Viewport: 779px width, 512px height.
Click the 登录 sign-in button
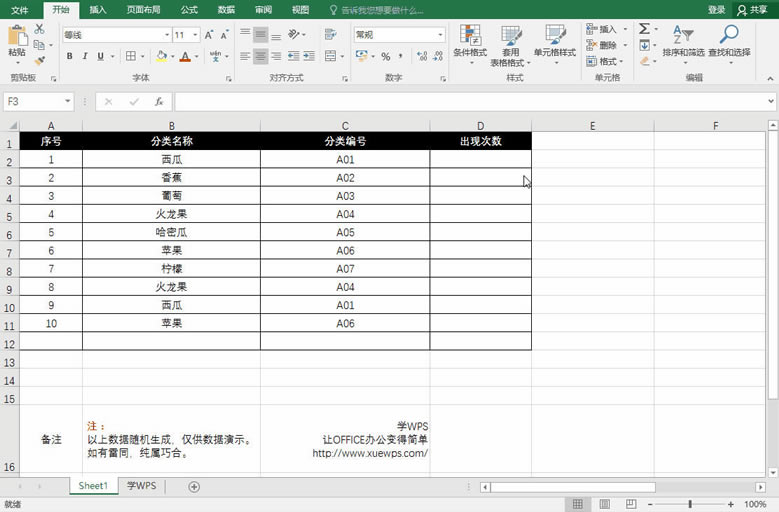(x=716, y=10)
